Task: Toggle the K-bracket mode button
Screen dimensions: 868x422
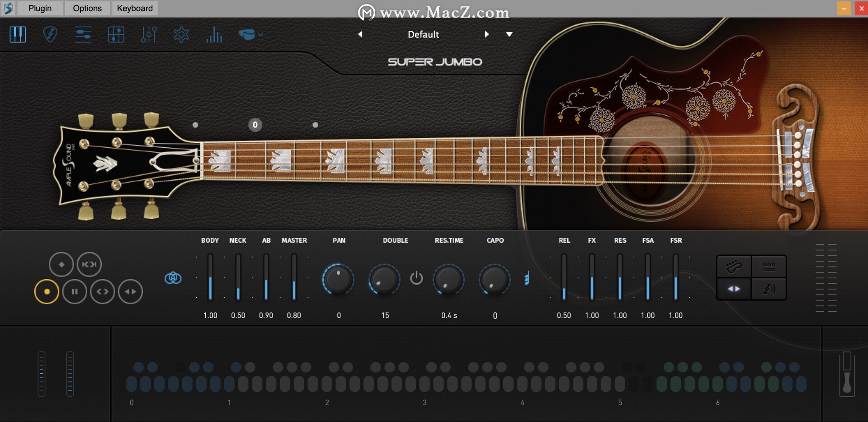Action: point(90,264)
